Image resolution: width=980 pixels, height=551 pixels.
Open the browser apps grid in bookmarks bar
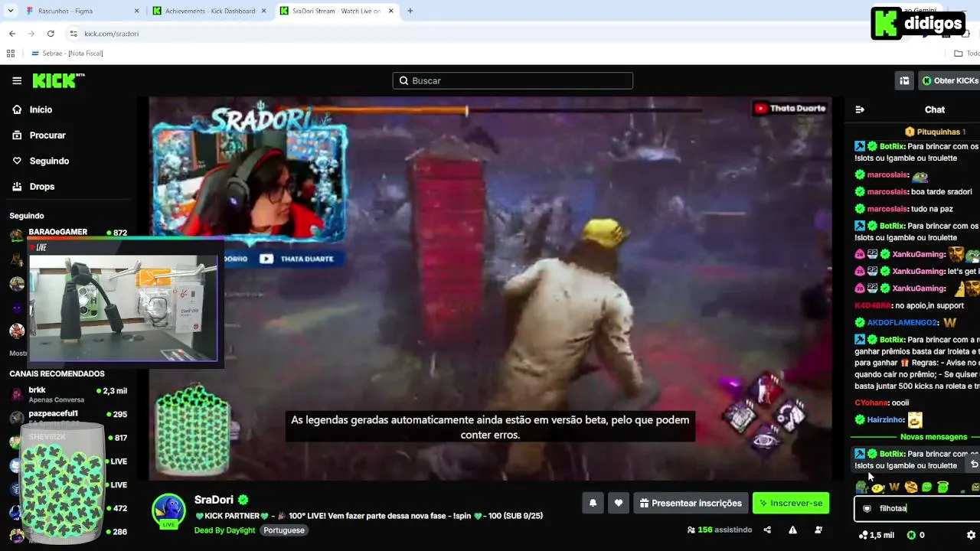11,54
